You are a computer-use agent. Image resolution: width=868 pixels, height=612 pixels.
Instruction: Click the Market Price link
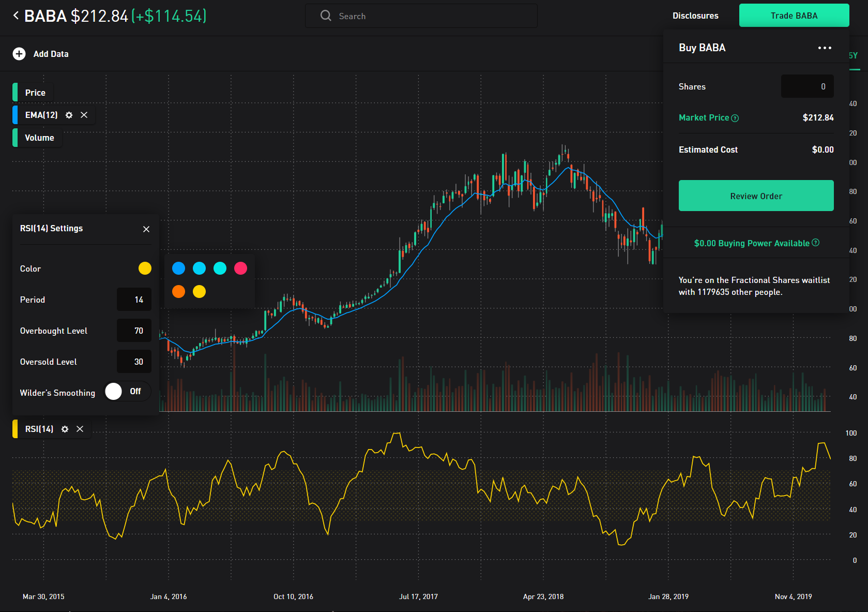tap(704, 117)
